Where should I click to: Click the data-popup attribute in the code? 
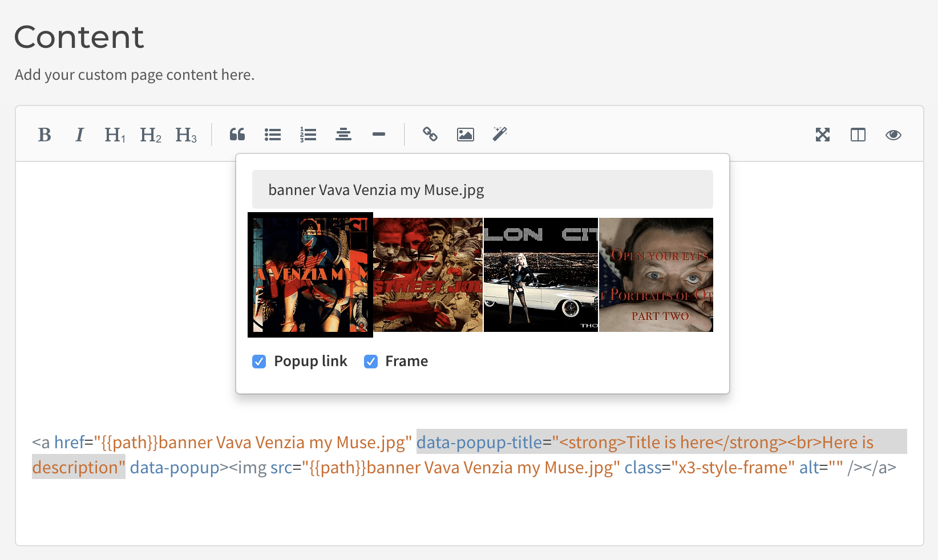click(x=175, y=468)
